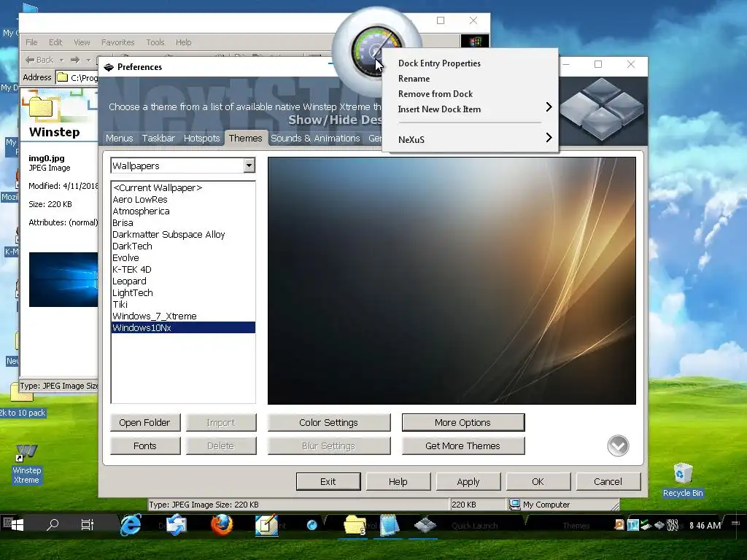Click the wallpaper preview image
747x560 pixels.
[x=452, y=281]
